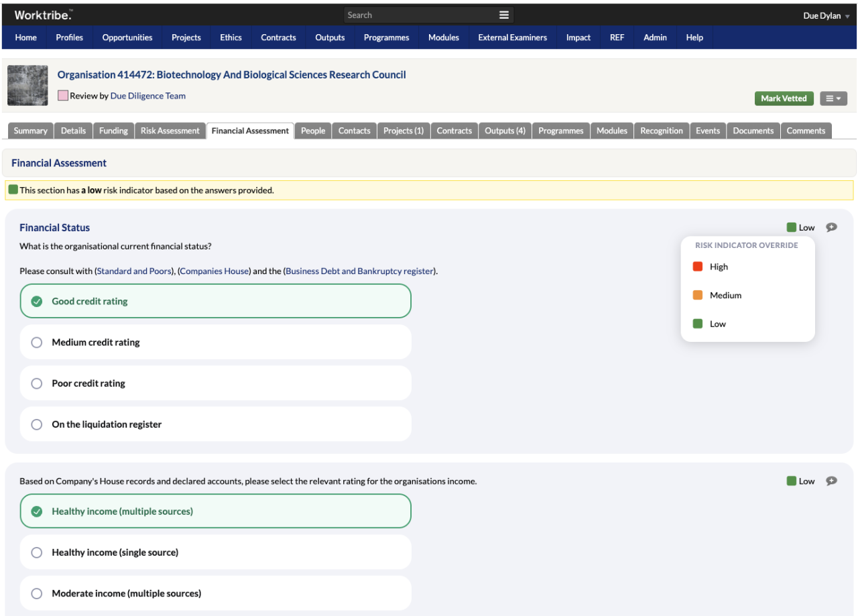The height and width of the screenshot is (616, 858).
Task: Click the comment icon beside the income rating question
Action: coord(831,481)
